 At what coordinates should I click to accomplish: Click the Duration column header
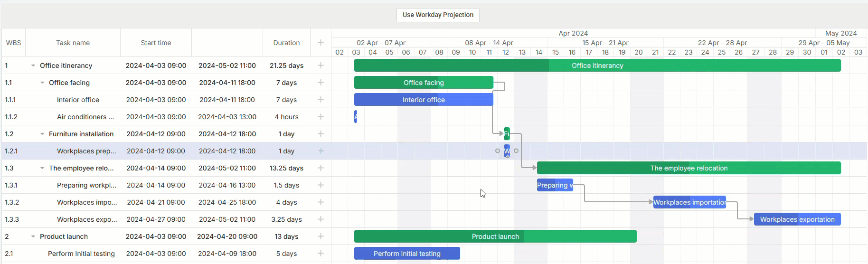point(286,43)
